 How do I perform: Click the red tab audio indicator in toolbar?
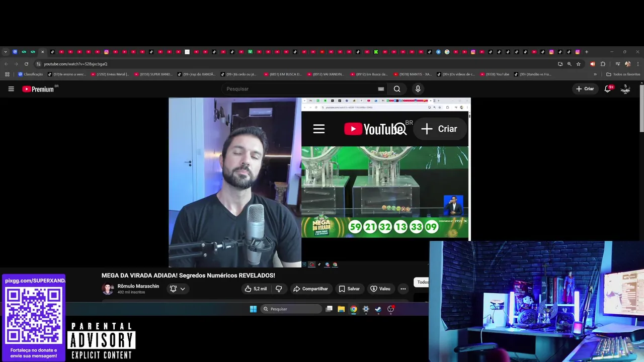(592, 64)
